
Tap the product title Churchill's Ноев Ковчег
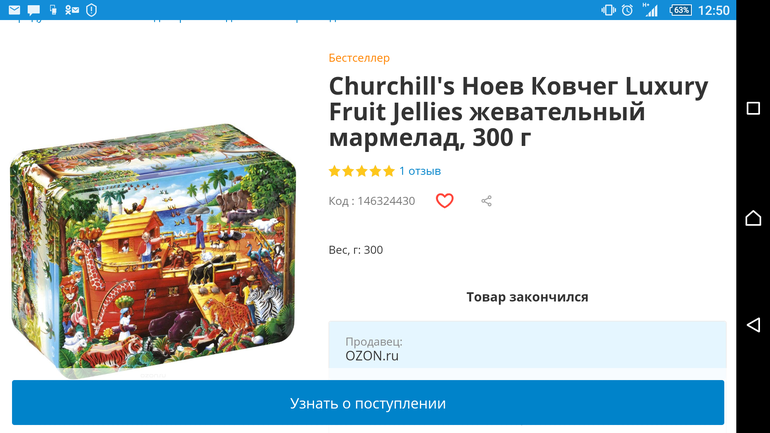pos(519,112)
